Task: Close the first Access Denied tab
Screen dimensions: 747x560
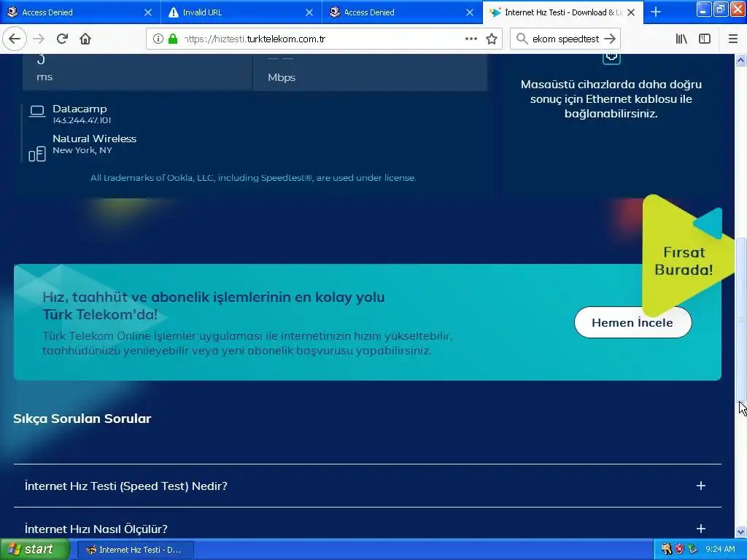Action: (x=148, y=12)
